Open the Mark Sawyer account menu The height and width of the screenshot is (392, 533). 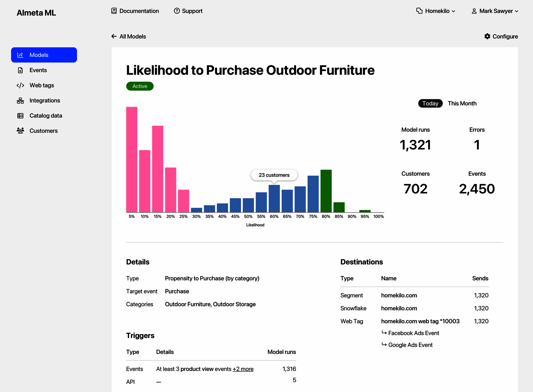495,11
